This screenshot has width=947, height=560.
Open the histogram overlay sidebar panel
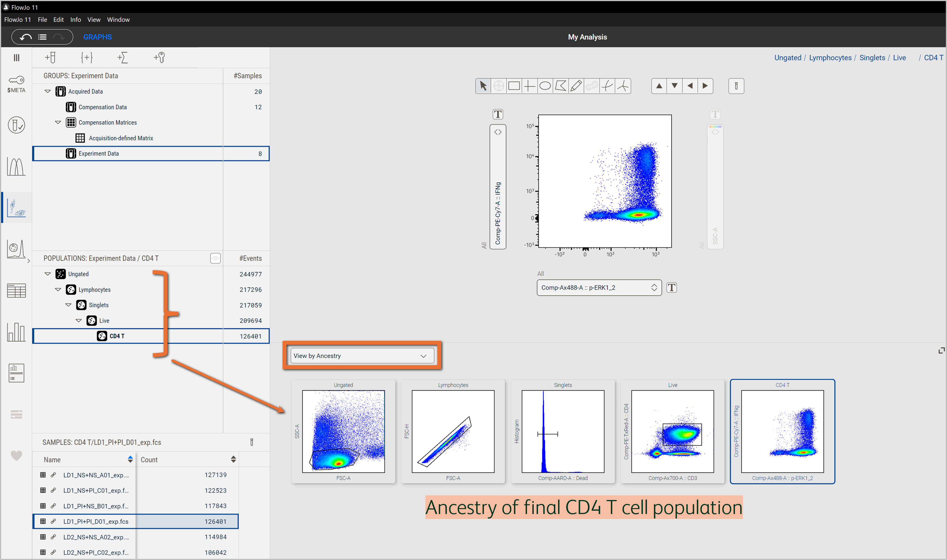(16, 166)
